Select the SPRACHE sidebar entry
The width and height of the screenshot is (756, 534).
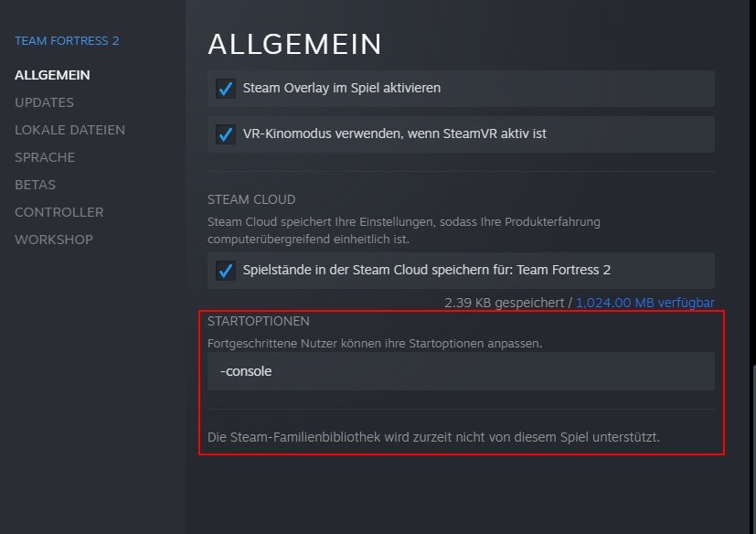[45, 158]
